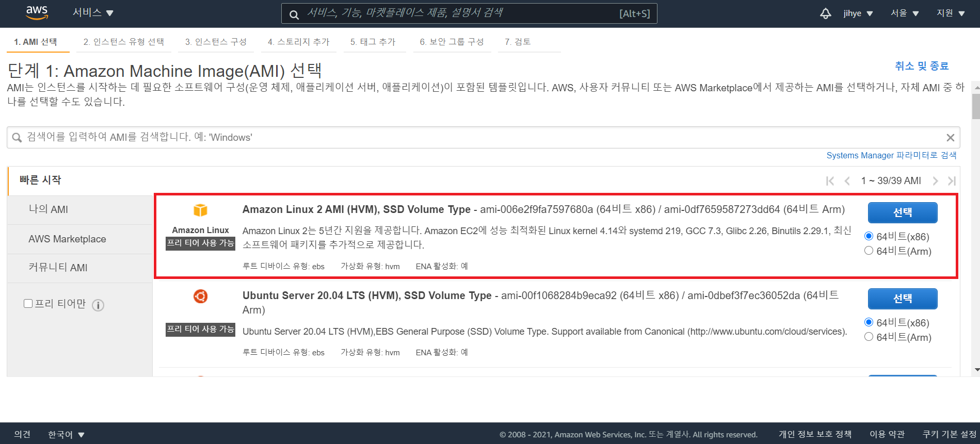The image size is (980, 444).
Task: Switch to 2. 인스턴스 유형 선택 tab
Action: tap(124, 42)
